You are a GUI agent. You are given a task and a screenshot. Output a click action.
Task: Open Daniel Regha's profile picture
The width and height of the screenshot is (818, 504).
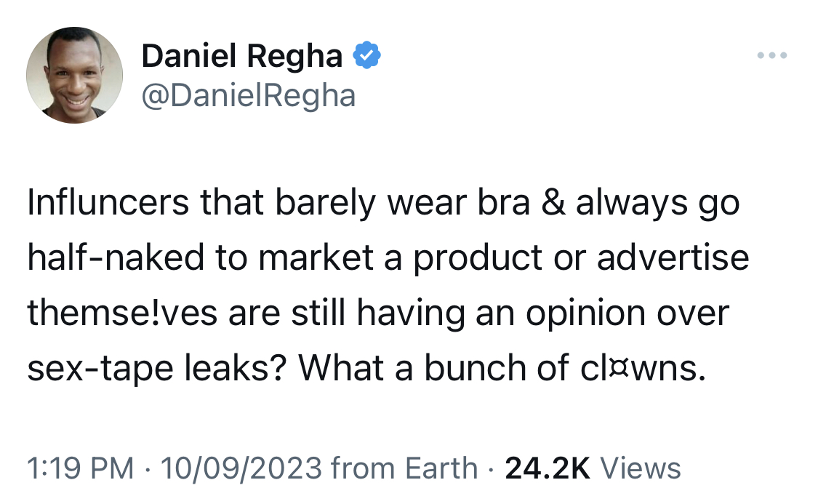click(75, 75)
